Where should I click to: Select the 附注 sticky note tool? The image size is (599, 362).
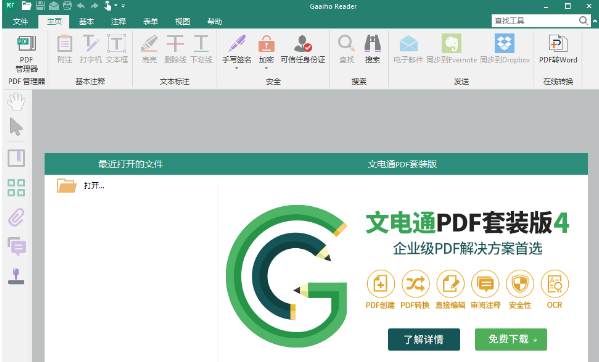pos(65,48)
